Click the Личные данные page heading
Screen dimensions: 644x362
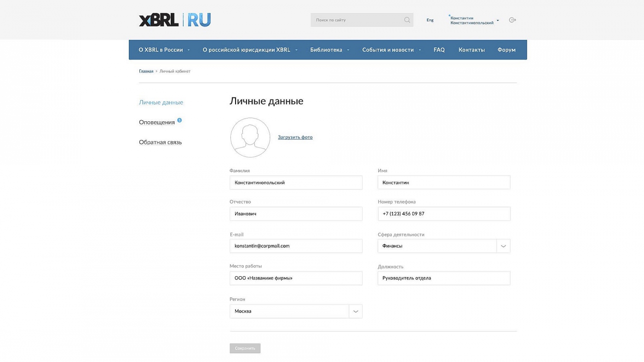point(266,101)
